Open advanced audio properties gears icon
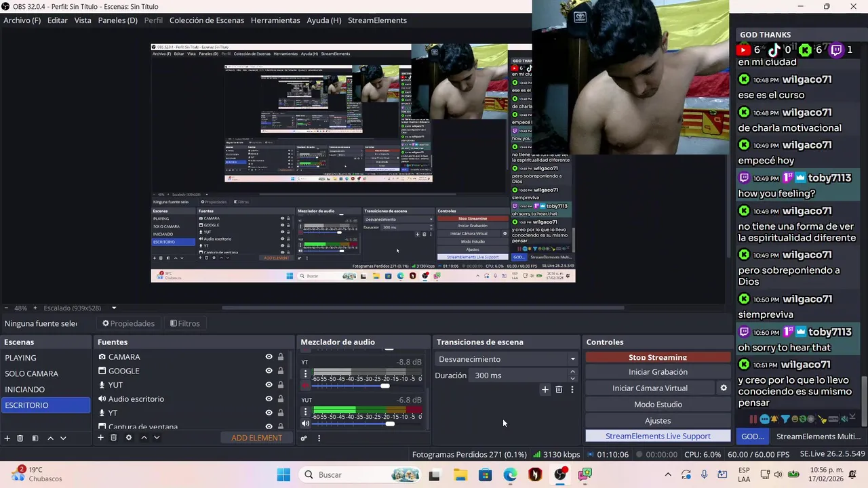Viewport: 868px width, 488px height. click(304, 438)
